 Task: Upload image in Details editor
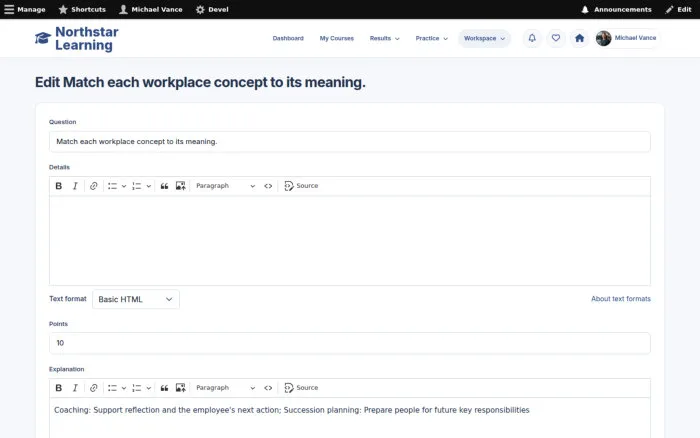pyautogui.click(x=180, y=186)
